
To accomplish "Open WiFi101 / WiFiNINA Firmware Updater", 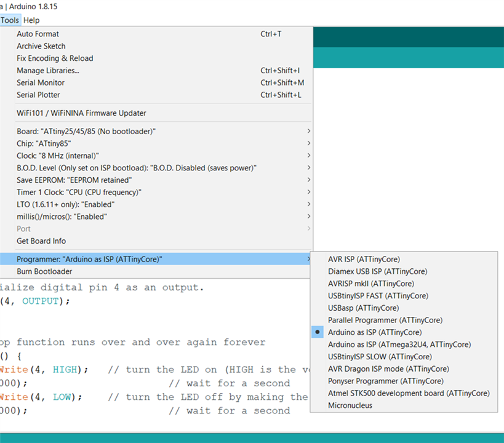I will click(x=81, y=113).
